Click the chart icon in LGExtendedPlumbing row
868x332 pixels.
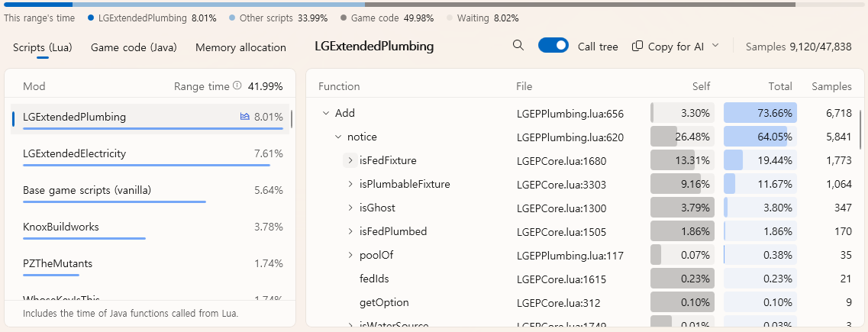tap(245, 117)
